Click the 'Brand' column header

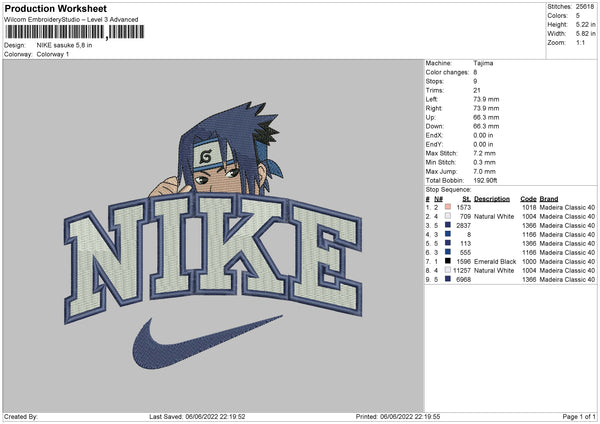coord(549,199)
